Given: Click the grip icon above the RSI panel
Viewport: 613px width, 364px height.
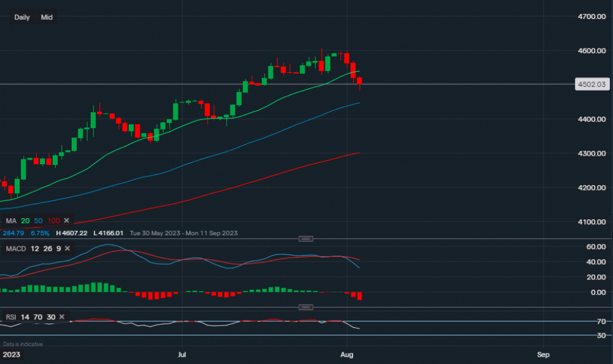Looking at the screenshot, I should (305, 306).
